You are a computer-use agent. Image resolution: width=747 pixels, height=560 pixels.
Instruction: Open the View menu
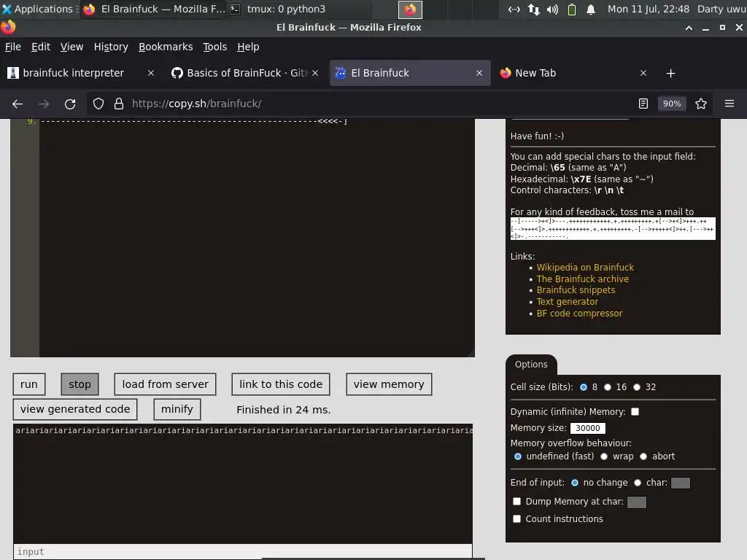click(x=71, y=47)
